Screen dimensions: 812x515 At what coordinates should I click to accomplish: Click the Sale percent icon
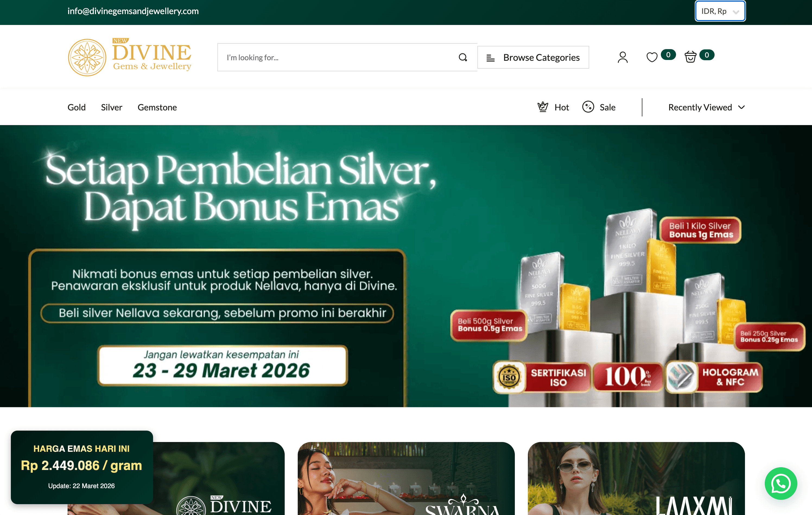588,107
